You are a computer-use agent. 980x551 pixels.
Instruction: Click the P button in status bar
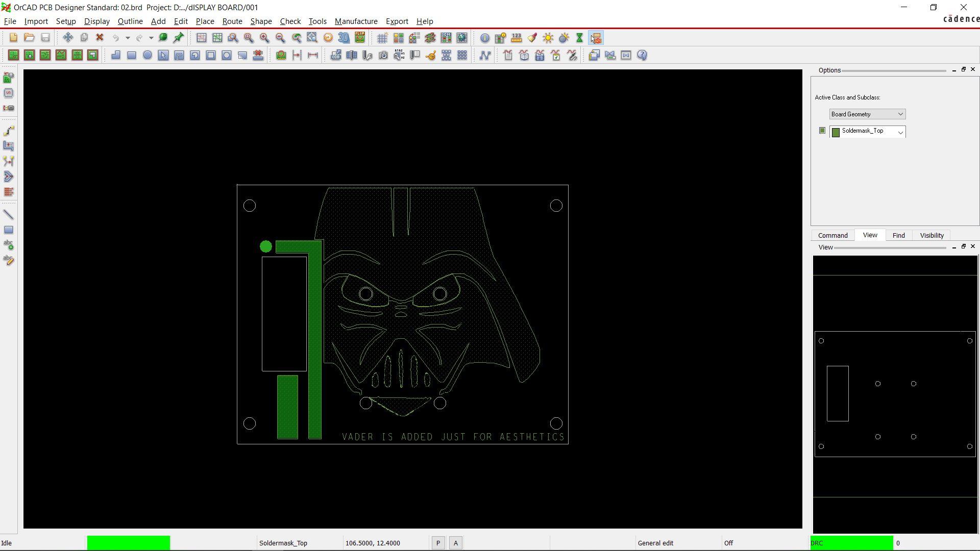click(x=438, y=543)
